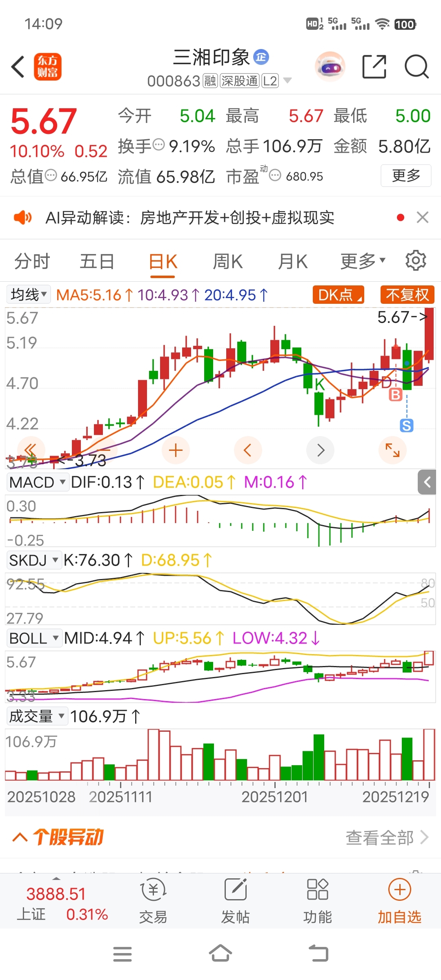
Task: Tap 市盈 info bubble icon
Action: 276,176
